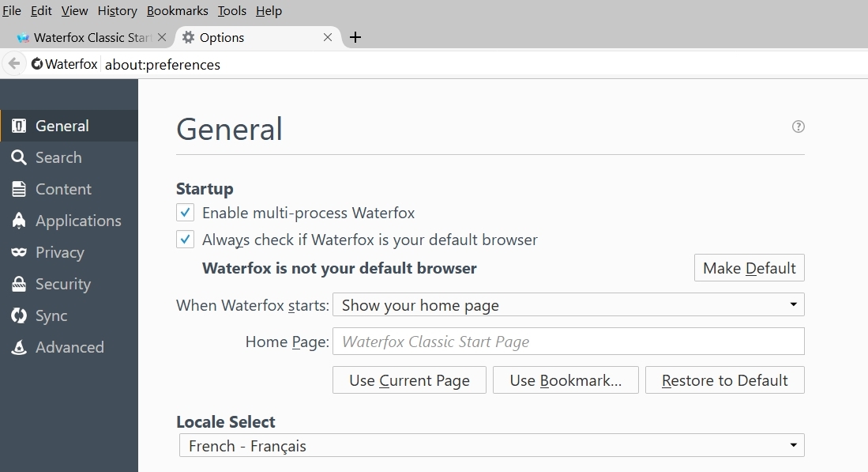The width and height of the screenshot is (868, 472).
Task: Switch to Waterfox Classic Start tab
Action: click(x=87, y=37)
